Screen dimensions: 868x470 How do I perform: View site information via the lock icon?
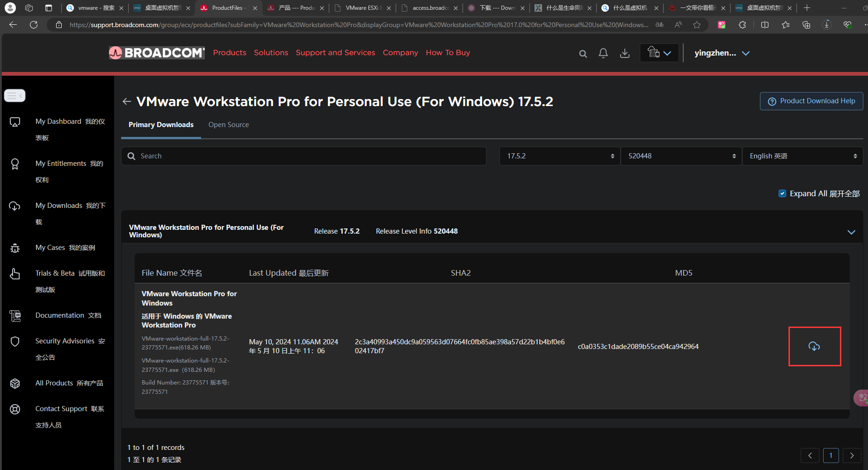[59, 25]
